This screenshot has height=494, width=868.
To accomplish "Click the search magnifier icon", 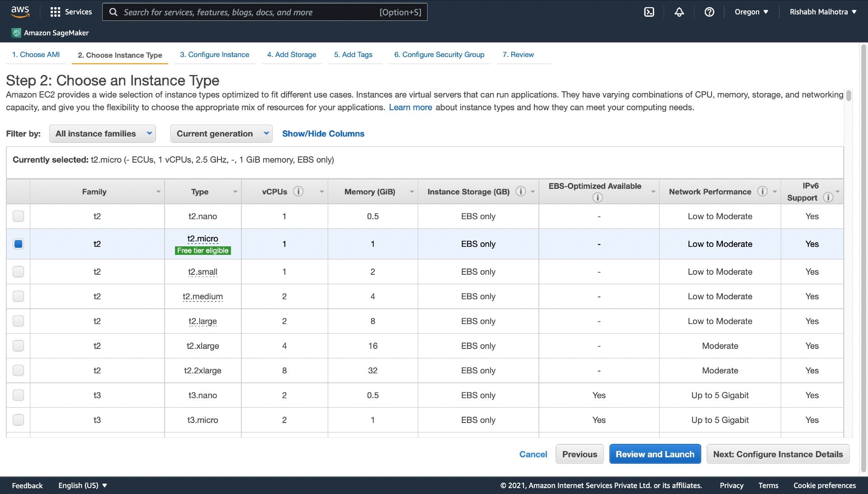I will pyautogui.click(x=113, y=12).
